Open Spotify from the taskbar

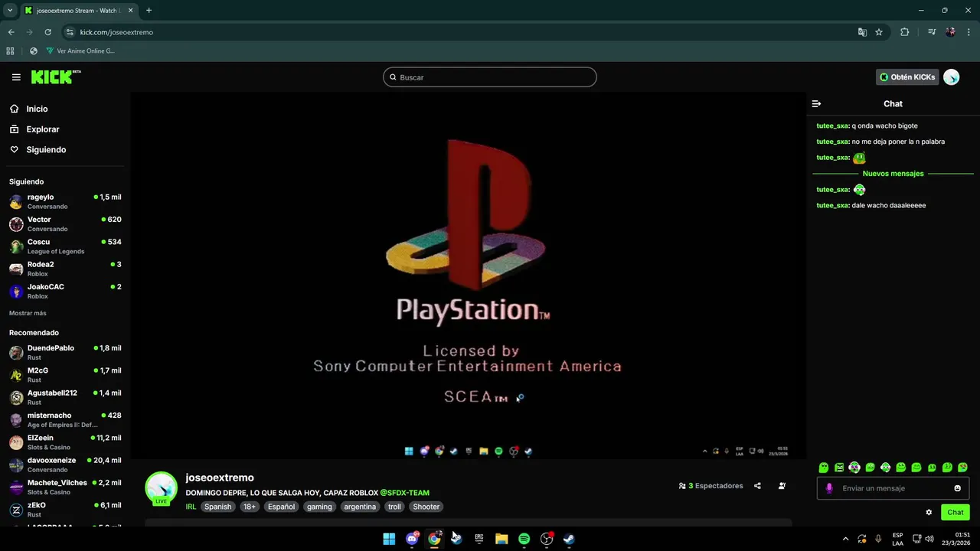point(524,539)
